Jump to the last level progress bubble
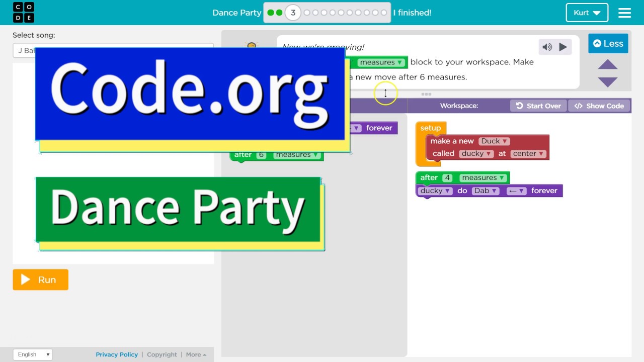Image resolution: width=644 pixels, height=362 pixels. tap(384, 13)
